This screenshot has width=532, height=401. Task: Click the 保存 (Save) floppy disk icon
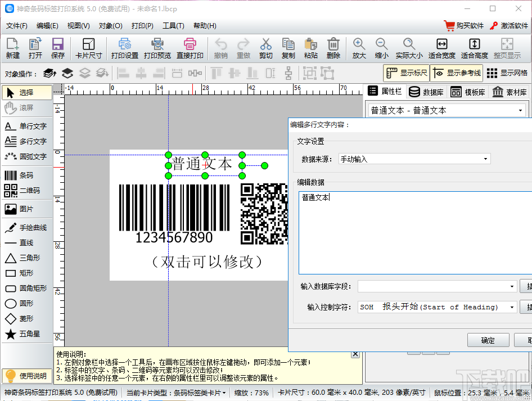tap(57, 48)
